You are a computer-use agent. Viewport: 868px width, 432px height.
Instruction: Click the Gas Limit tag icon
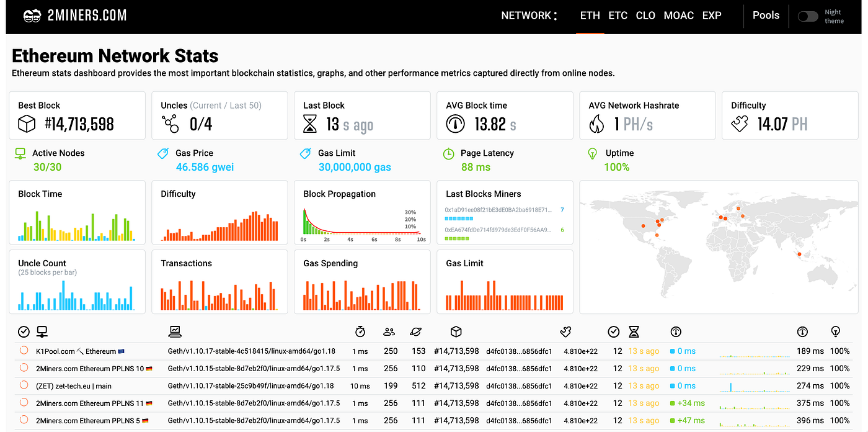point(305,153)
